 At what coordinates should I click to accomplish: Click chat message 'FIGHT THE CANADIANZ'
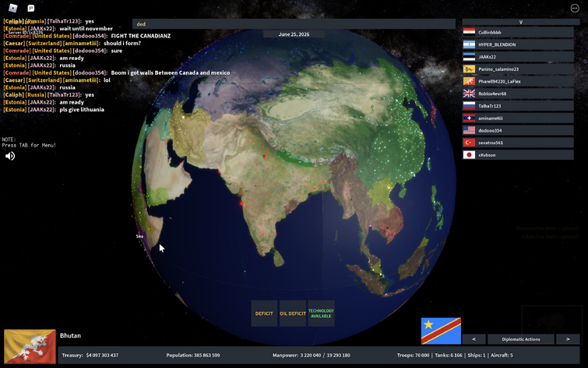tap(141, 36)
